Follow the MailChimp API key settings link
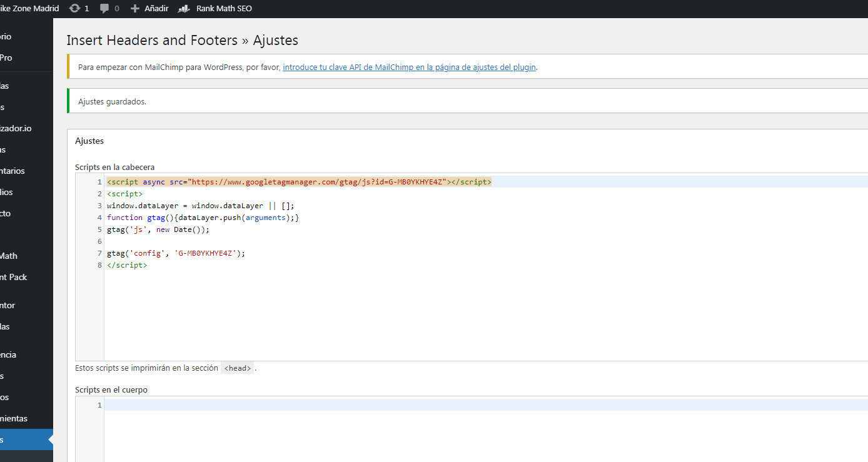This screenshot has width=868, height=462. (410, 67)
